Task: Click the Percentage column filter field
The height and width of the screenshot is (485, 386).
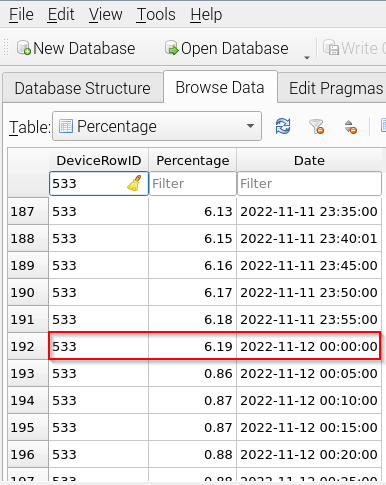Action: point(193,183)
